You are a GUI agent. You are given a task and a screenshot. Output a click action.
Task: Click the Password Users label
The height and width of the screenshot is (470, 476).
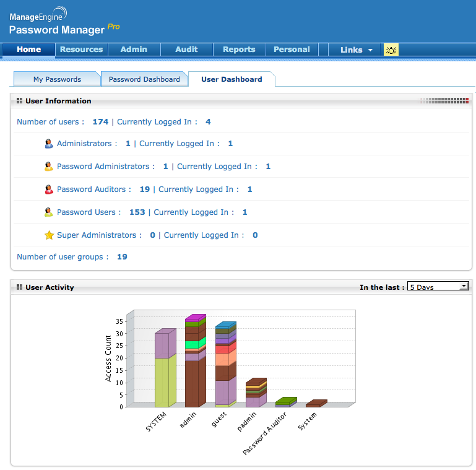(89, 212)
